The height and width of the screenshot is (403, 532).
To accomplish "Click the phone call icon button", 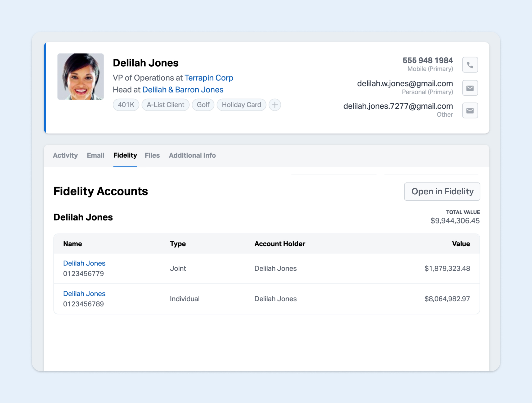I will pyautogui.click(x=470, y=65).
